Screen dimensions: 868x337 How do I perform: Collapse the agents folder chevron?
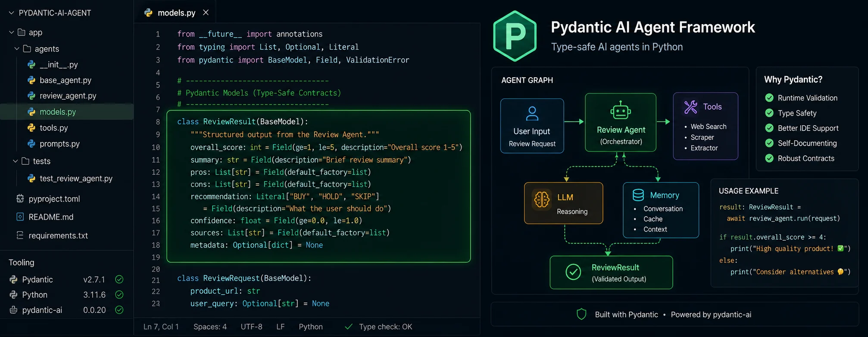click(x=17, y=49)
